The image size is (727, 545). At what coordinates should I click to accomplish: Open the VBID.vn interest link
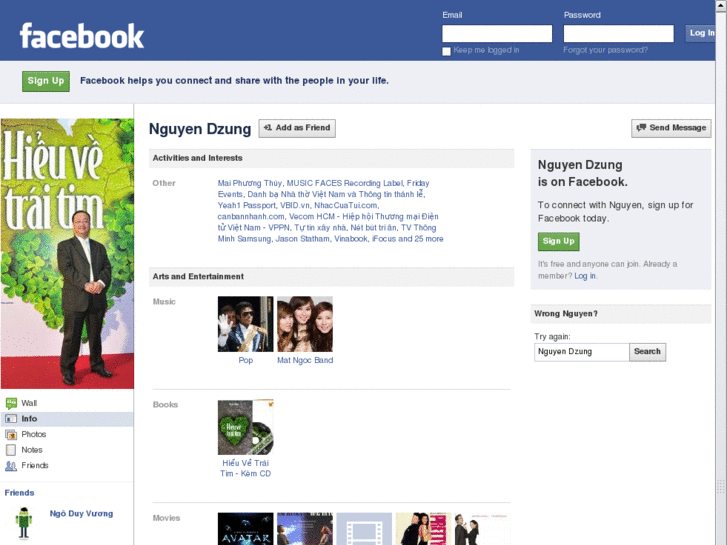(295, 205)
